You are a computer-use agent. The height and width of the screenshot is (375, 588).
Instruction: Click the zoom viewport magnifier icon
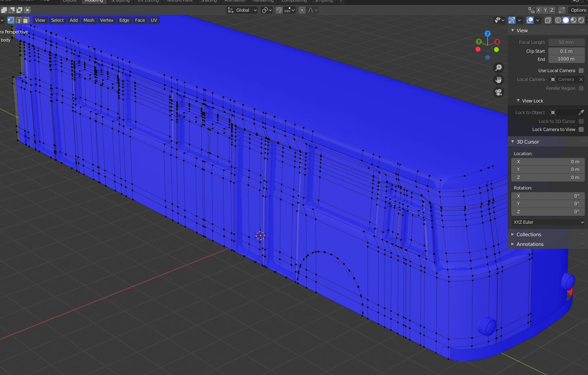pyautogui.click(x=498, y=68)
